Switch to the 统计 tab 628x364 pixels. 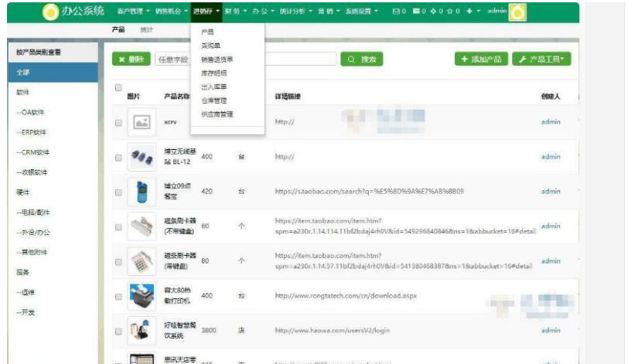[145, 29]
